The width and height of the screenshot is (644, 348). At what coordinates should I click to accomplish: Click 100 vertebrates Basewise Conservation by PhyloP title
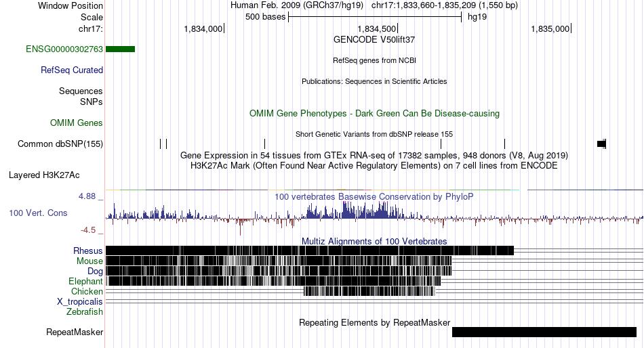pyautogui.click(x=374, y=196)
